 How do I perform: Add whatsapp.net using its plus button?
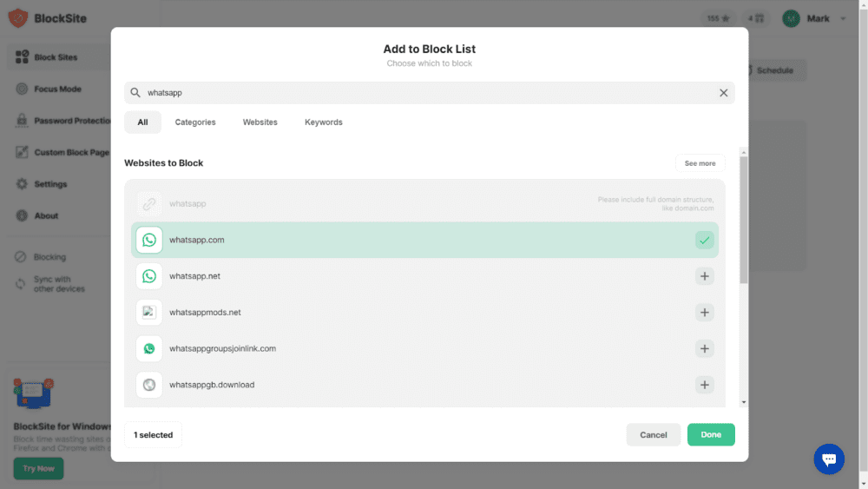pos(704,276)
